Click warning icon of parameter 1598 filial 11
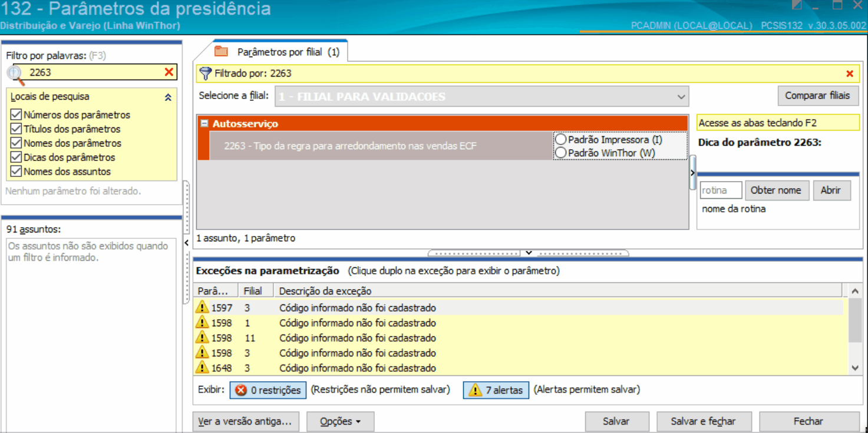The width and height of the screenshot is (868, 433). [x=202, y=337]
